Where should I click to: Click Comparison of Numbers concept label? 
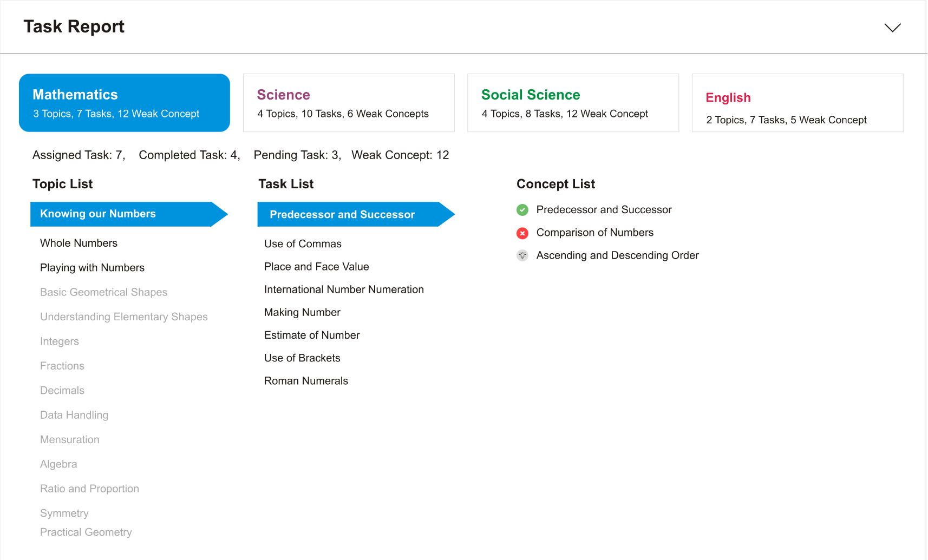pyautogui.click(x=594, y=233)
